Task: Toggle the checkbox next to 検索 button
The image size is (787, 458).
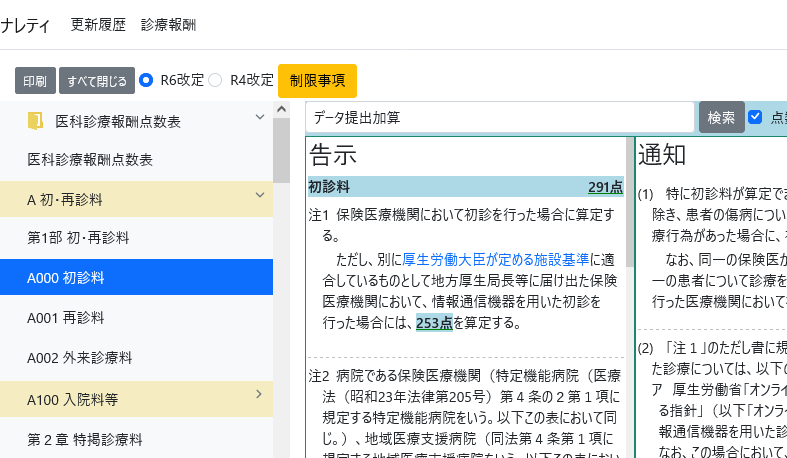Action: point(755,117)
